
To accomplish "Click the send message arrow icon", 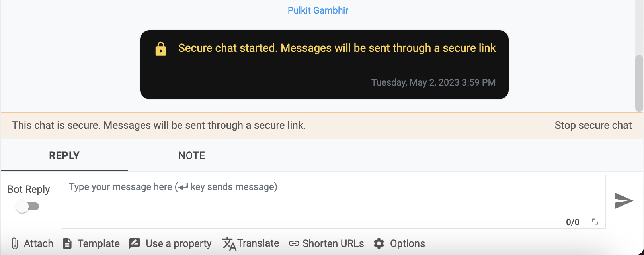I will (624, 201).
